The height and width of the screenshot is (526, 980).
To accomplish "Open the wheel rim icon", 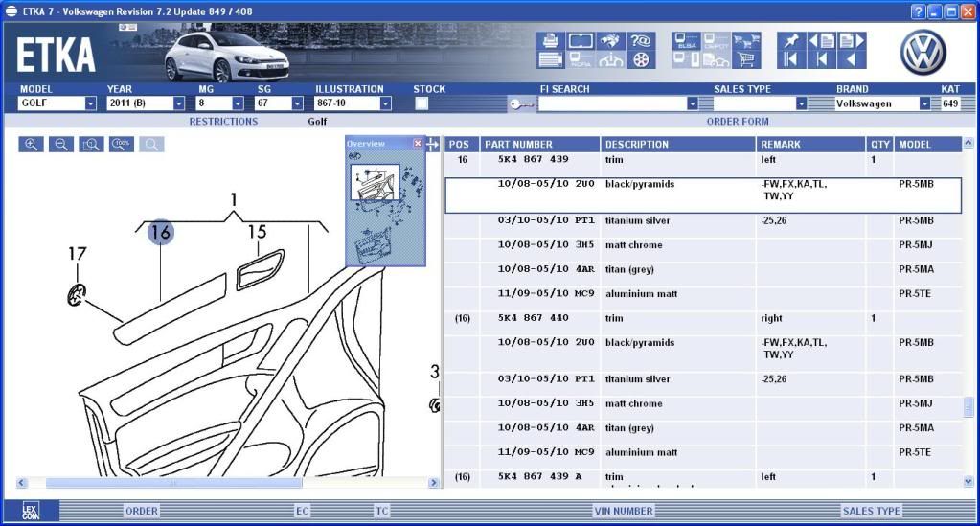I will (x=641, y=60).
